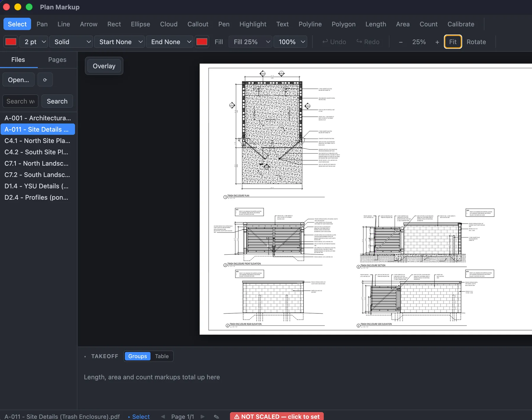Go to the previous page arrow
Screen dimensions: 532x420
pos(163,416)
